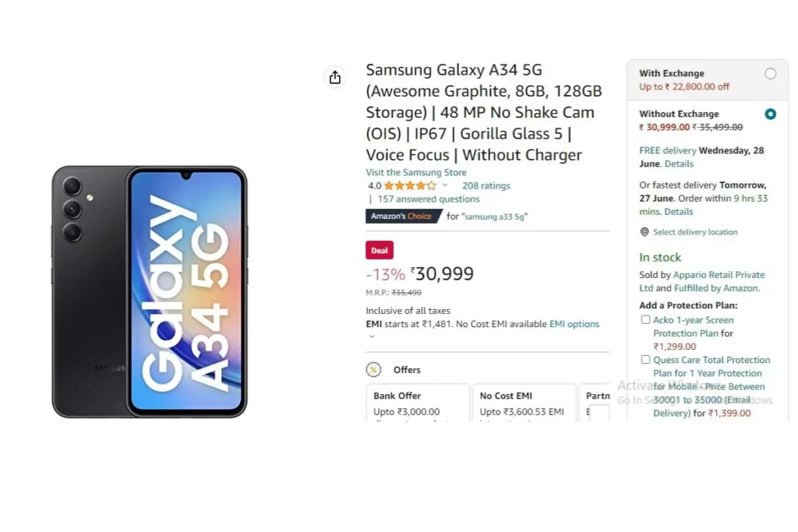
Task: Open the EMI options link
Action: pos(574,324)
